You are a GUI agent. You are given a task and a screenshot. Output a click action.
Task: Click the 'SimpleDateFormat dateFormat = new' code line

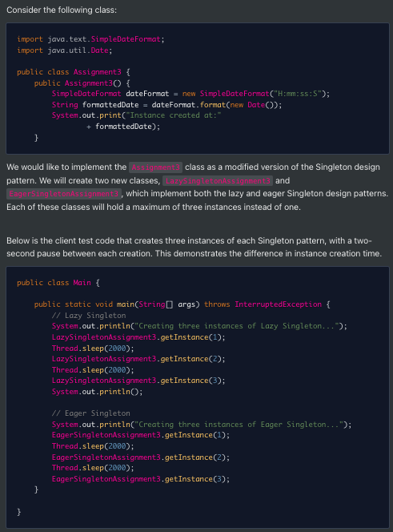click(x=190, y=94)
